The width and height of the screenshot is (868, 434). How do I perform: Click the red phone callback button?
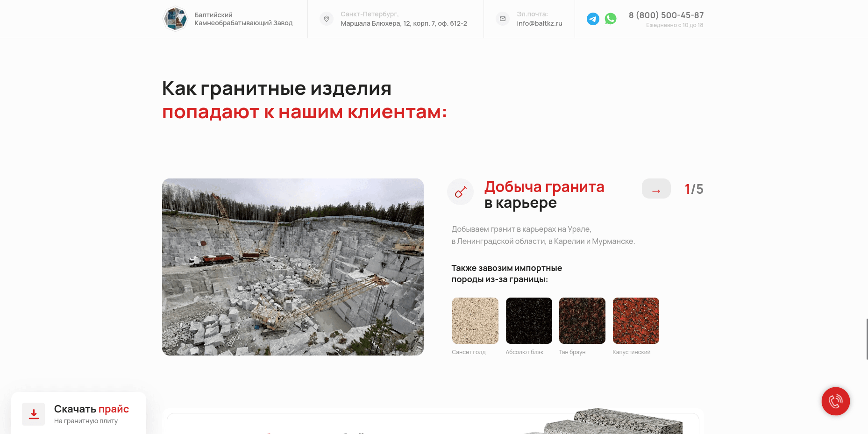(836, 401)
